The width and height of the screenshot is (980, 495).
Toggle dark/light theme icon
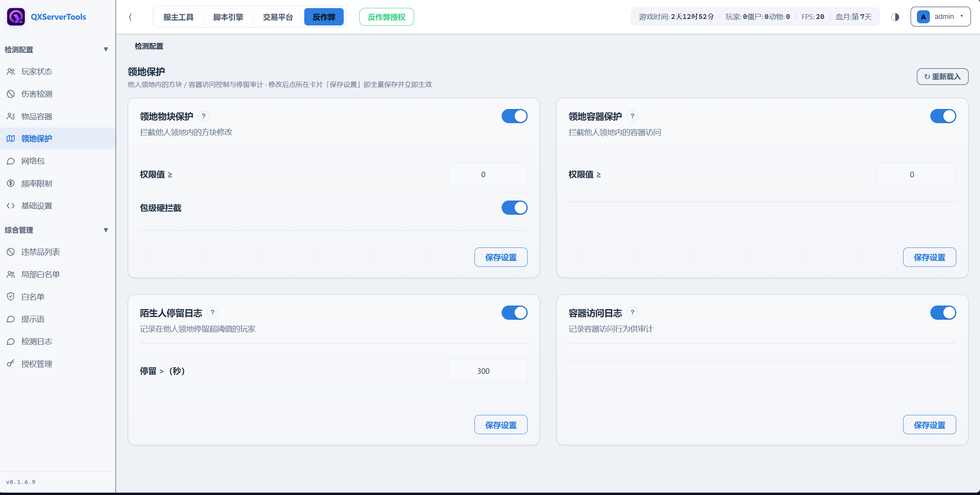click(x=895, y=17)
